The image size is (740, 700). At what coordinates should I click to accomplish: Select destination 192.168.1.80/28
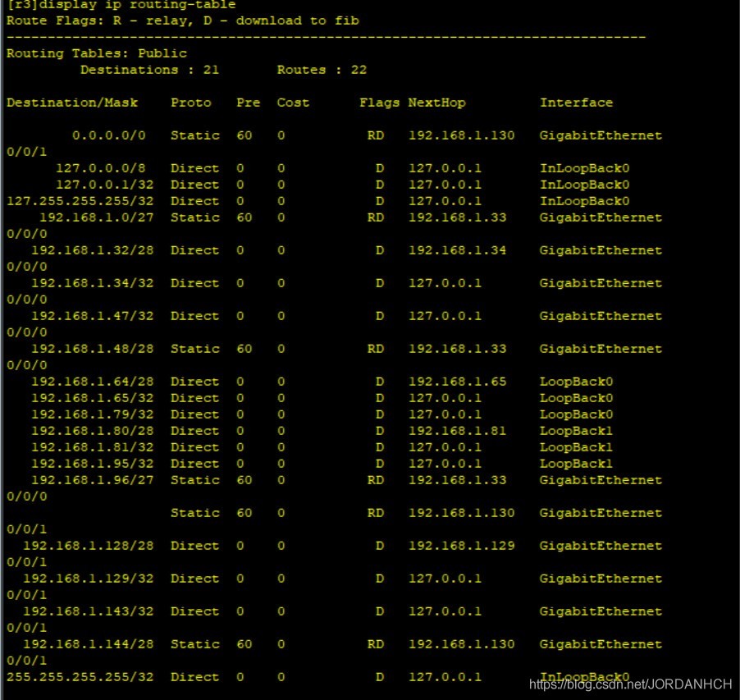click(93, 431)
